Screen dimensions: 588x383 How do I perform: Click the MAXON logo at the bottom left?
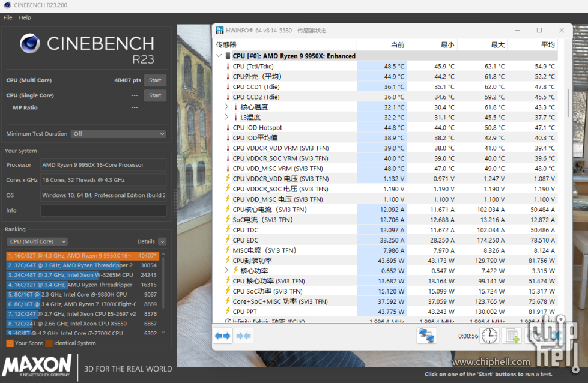point(37,366)
